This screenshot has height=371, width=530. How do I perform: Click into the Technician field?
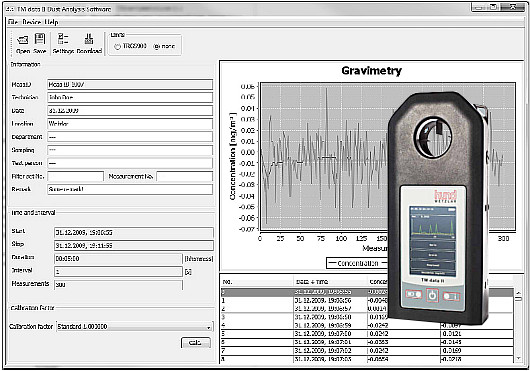point(130,97)
